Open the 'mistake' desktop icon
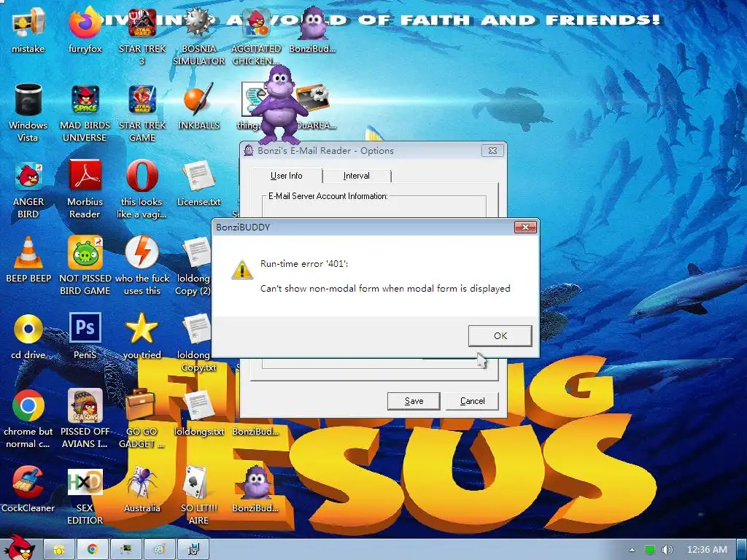 coord(28,31)
